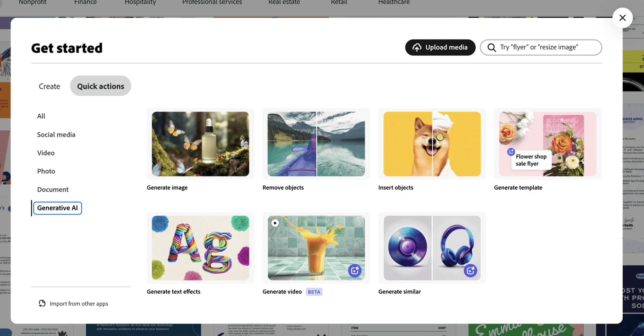Screen dimensions: 644x336
Task: Open the Generate image thumbnail
Action: click(x=200, y=144)
